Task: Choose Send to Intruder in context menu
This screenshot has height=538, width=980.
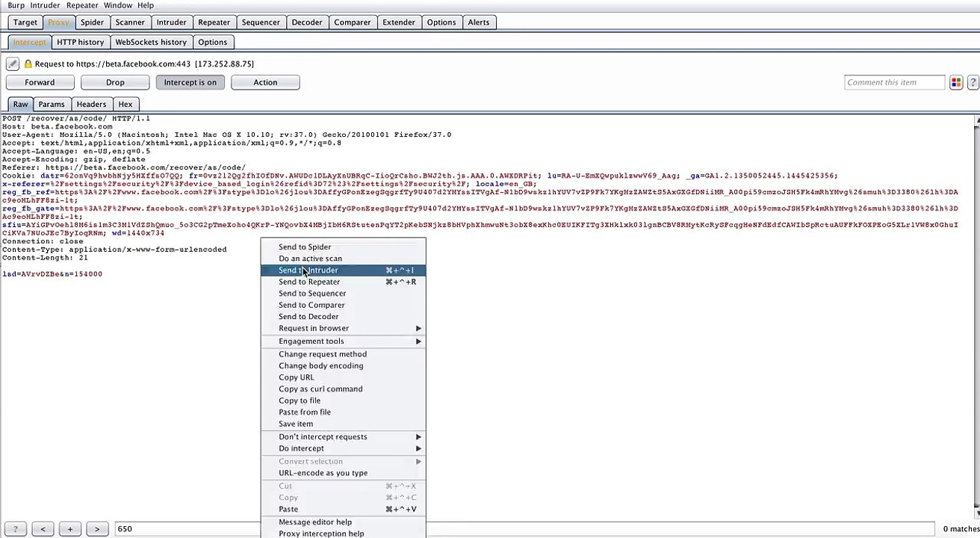Action: pos(343,270)
